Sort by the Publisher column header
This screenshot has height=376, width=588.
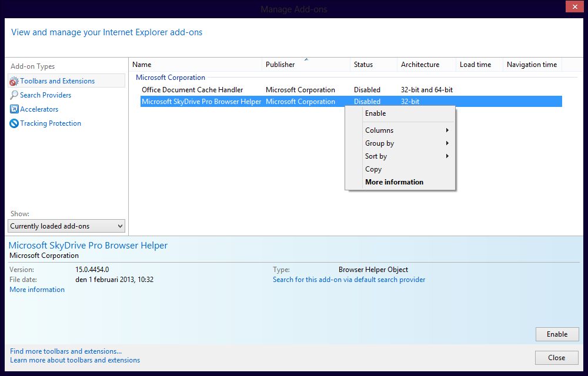[306, 65]
